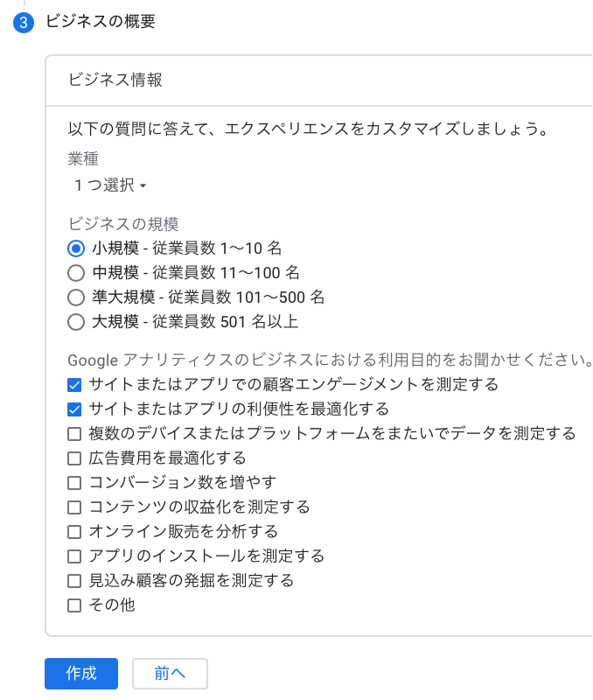Choose 準大規模 - 従業員数 101〜500 名 option
Viewport: 593px width, 700px height.
76,297
